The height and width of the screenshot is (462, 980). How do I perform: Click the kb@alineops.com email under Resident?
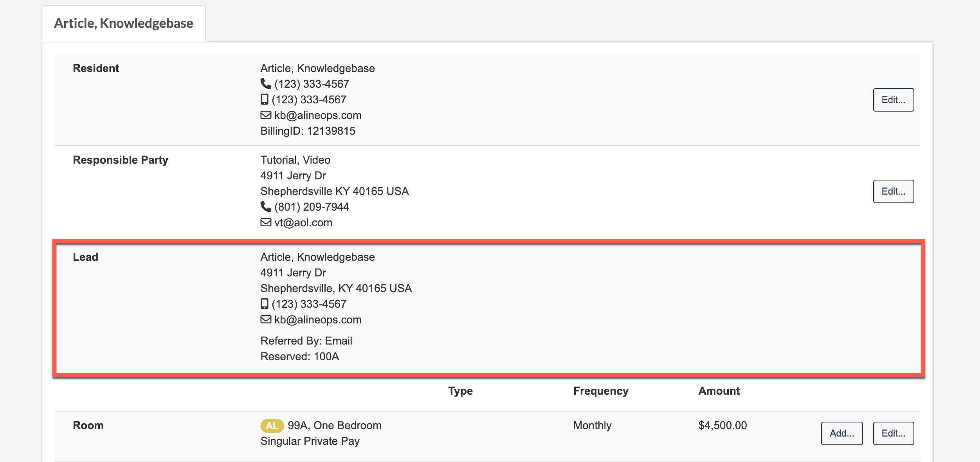[x=318, y=115]
